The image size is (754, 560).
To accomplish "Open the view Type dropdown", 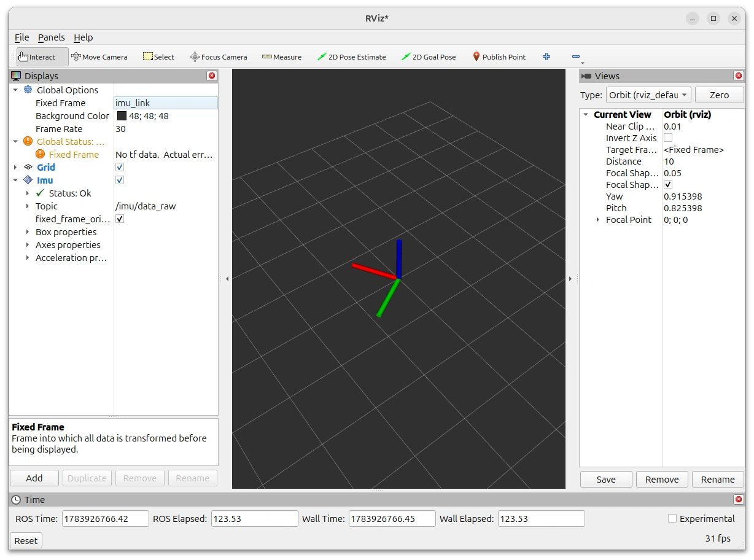I will tap(648, 95).
